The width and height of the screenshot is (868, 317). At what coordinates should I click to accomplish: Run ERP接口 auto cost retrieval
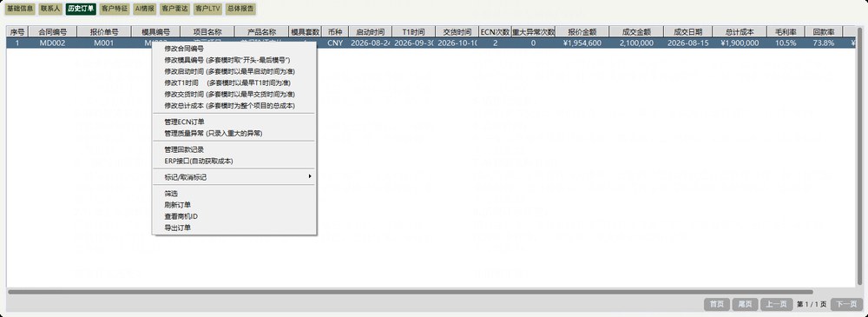pyautogui.click(x=234, y=162)
